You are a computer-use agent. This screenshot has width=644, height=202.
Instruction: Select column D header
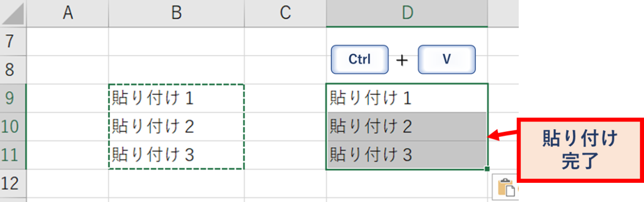(407, 14)
